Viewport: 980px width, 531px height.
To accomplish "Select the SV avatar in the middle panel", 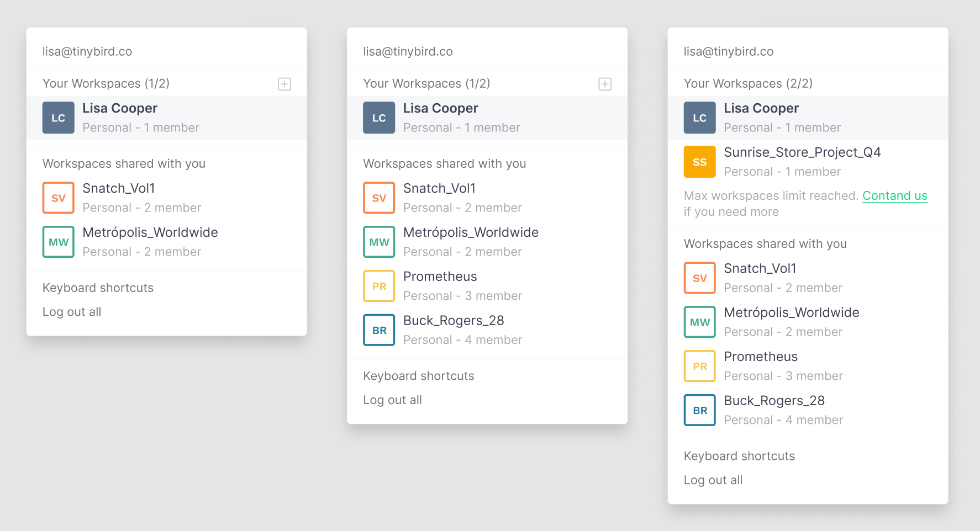I will click(379, 198).
